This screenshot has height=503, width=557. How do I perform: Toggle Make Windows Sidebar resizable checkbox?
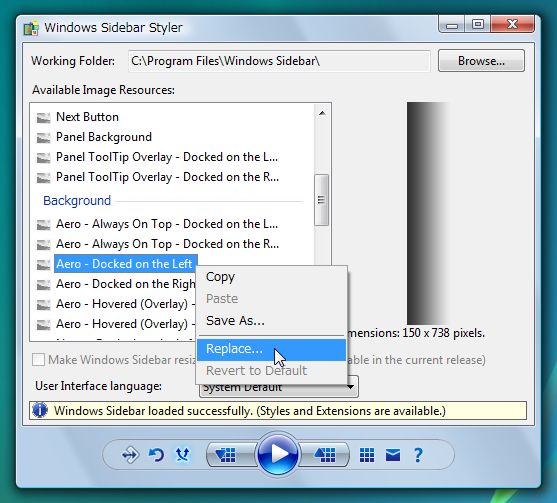pyautogui.click(x=38, y=359)
